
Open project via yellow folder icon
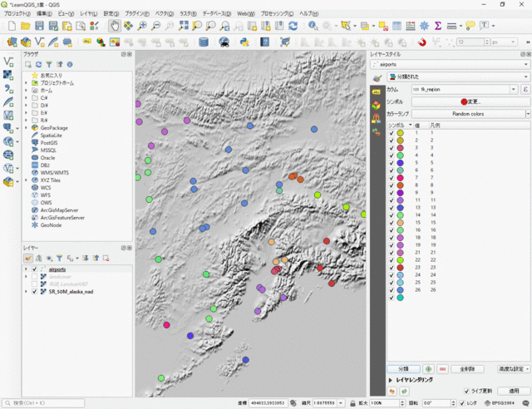(26, 26)
